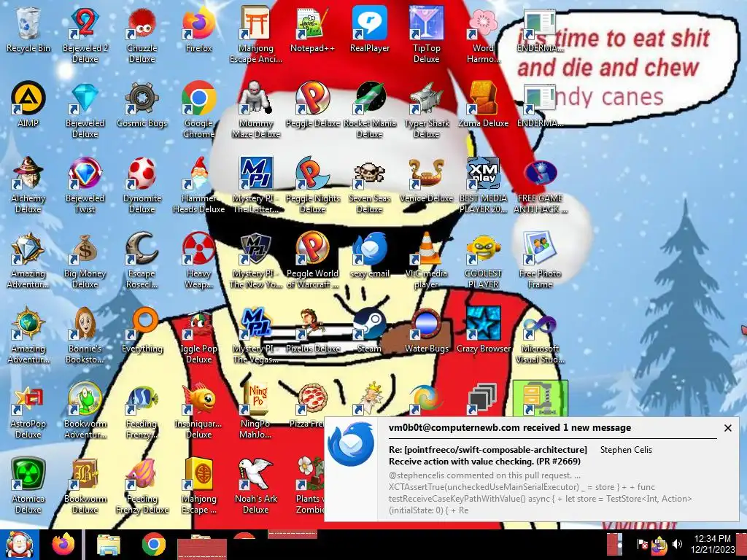Screen dimensions: 747x560
Task: Close the Thunderbird new message notification
Action: tap(727, 428)
